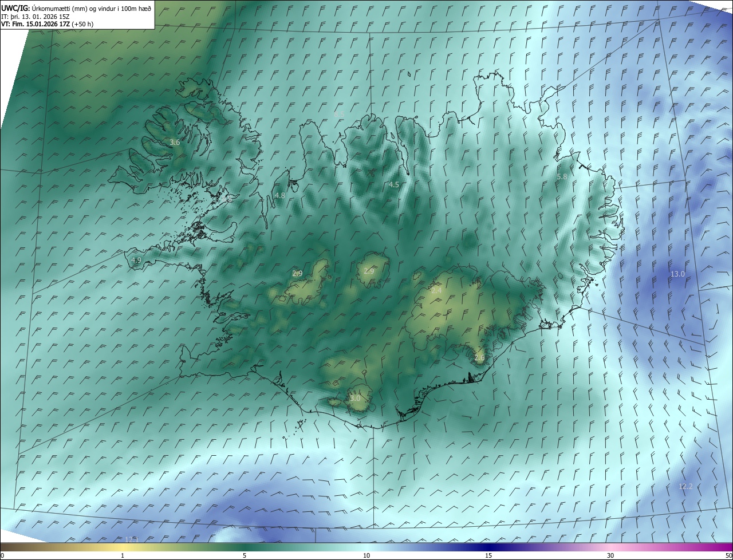
Task: Click the '0' tick label on the scale
Action: 2,556
